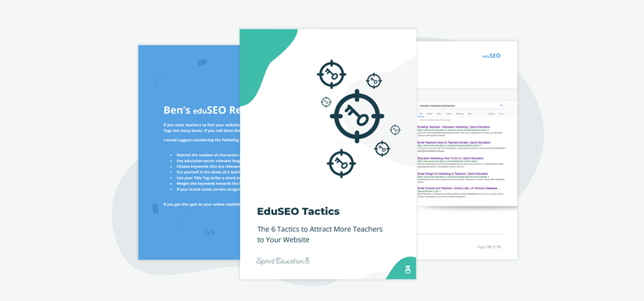Open the Shopping search tab

[x=459, y=113]
